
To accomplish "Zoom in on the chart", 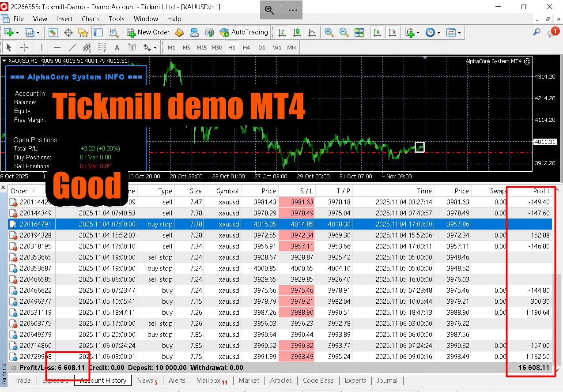I will click(x=329, y=32).
